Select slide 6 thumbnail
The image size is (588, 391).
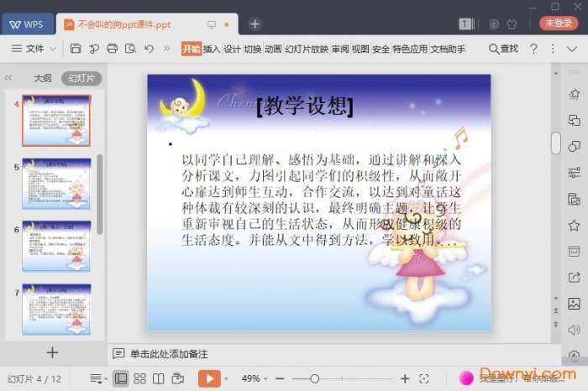[56, 246]
